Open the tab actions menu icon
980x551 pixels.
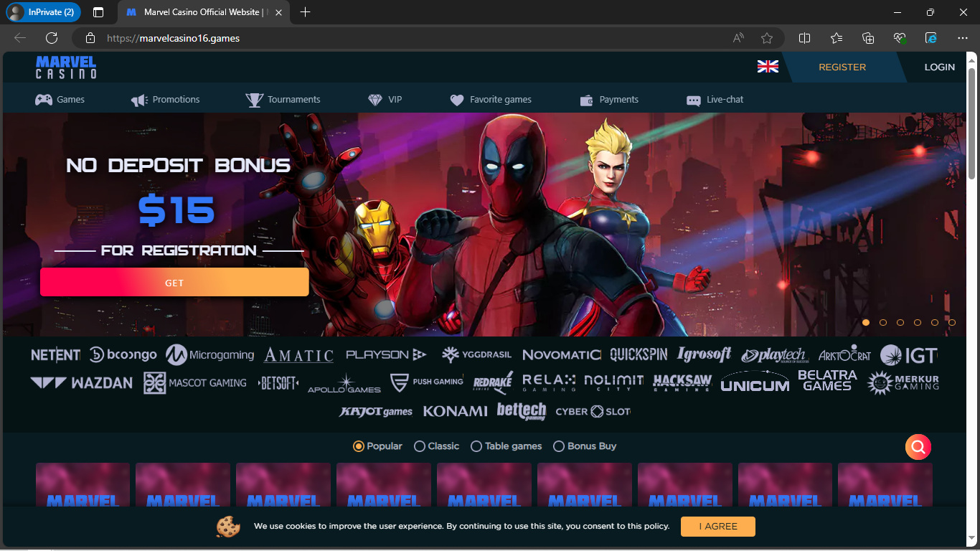(x=98, y=12)
